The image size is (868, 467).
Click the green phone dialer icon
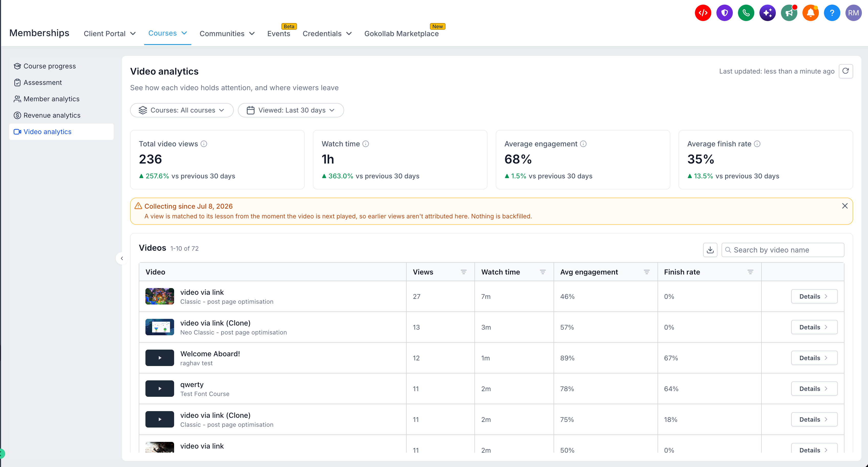(746, 13)
